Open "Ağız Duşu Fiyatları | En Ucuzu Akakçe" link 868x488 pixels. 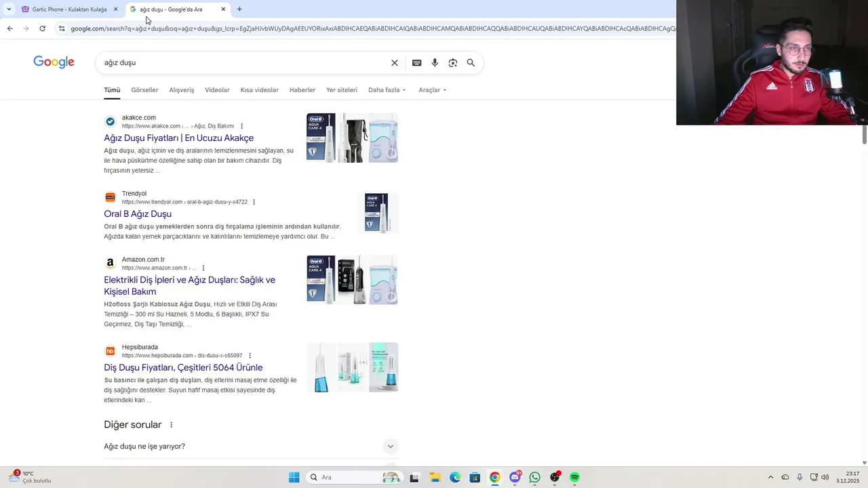pos(178,138)
